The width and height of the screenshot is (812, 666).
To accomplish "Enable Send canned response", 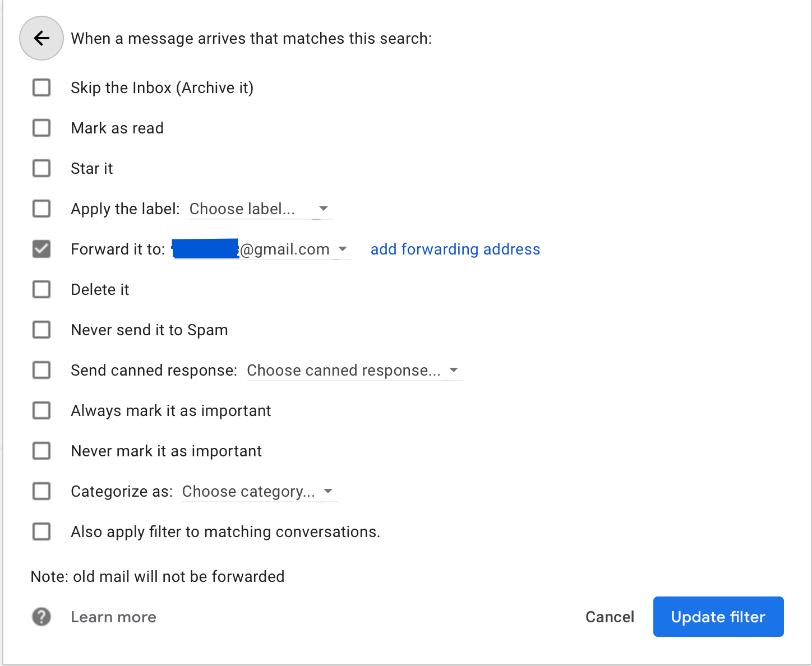I will tap(41, 370).
